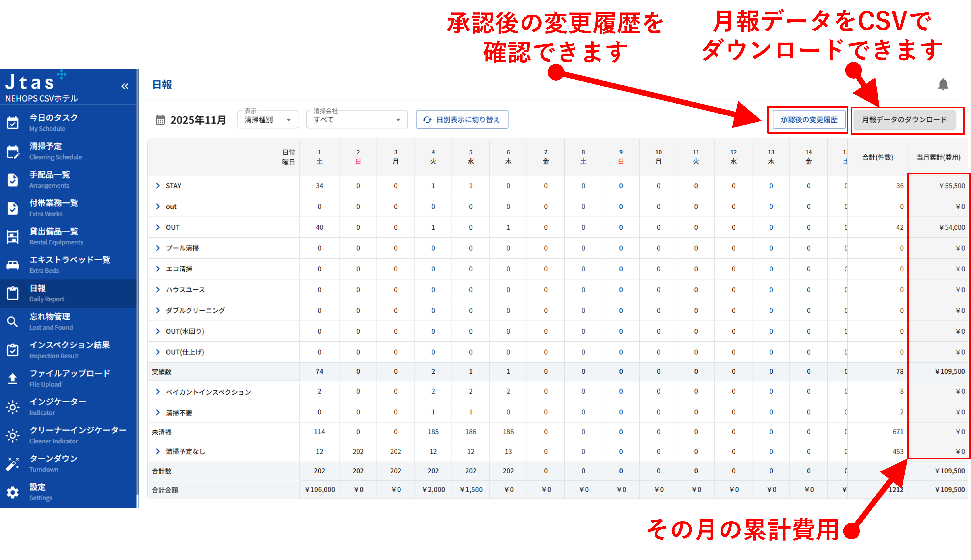Image resolution: width=971 pixels, height=560 pixels.
Task: Expand the STAY row
Action: [158, 186]
